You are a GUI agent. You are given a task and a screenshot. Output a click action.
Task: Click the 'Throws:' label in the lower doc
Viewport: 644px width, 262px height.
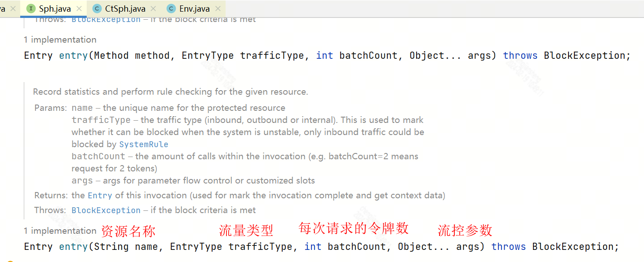click(x=51, y=210)
